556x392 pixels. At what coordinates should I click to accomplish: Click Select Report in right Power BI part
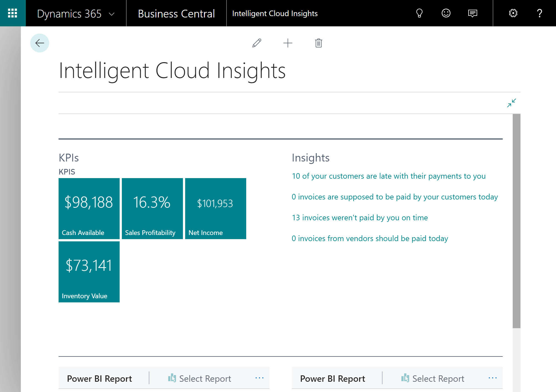[x=433, y=379]
